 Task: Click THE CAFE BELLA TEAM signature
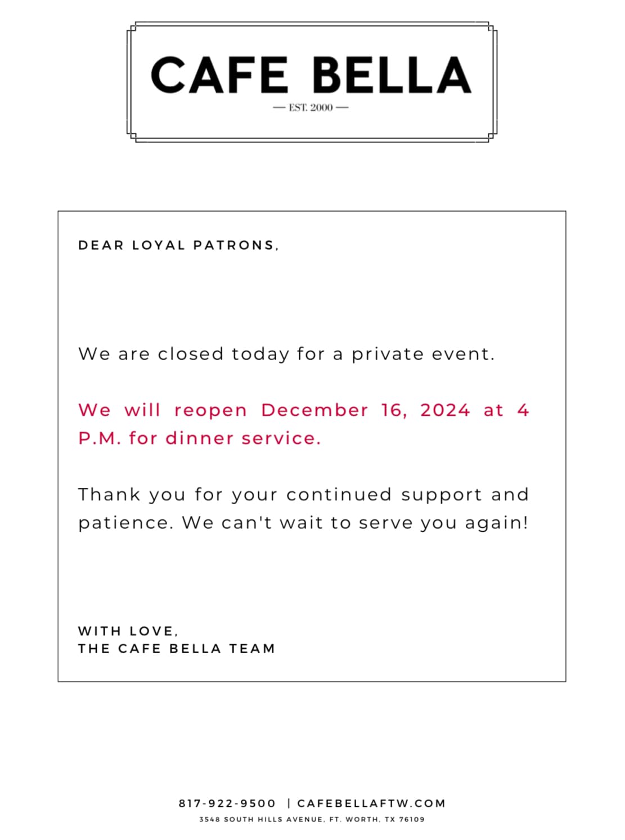coord(177,649)
